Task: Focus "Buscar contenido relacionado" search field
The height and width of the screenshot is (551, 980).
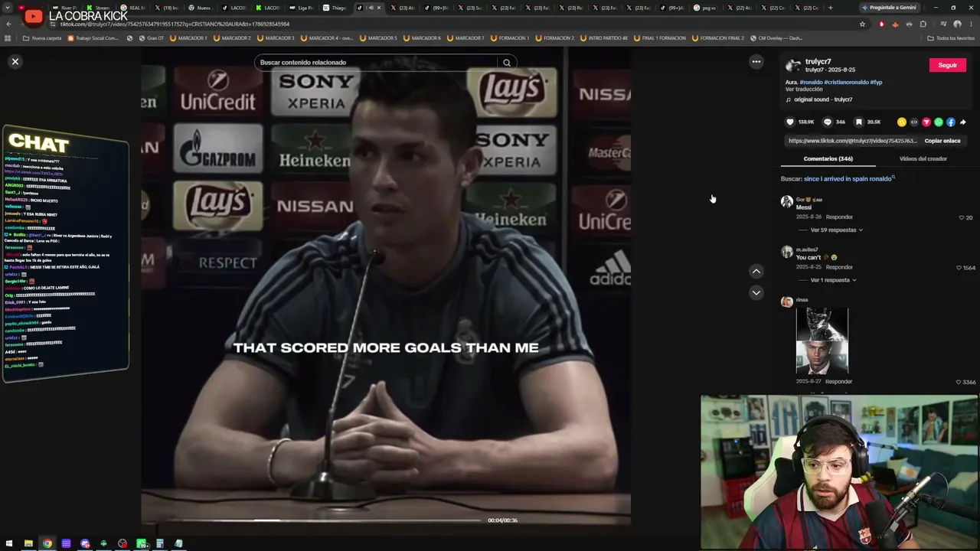Action: point(377,63)
